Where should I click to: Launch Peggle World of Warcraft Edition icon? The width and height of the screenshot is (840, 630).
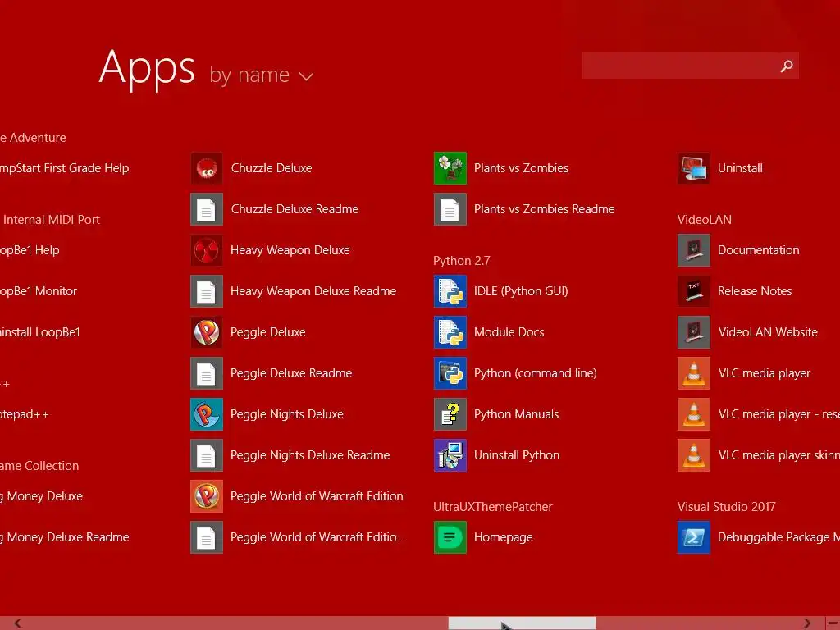[206, 496]
